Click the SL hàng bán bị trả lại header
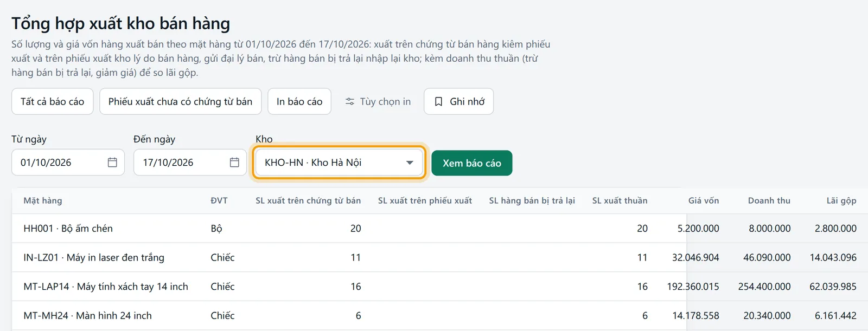868x331 pixels. [532, 200]
